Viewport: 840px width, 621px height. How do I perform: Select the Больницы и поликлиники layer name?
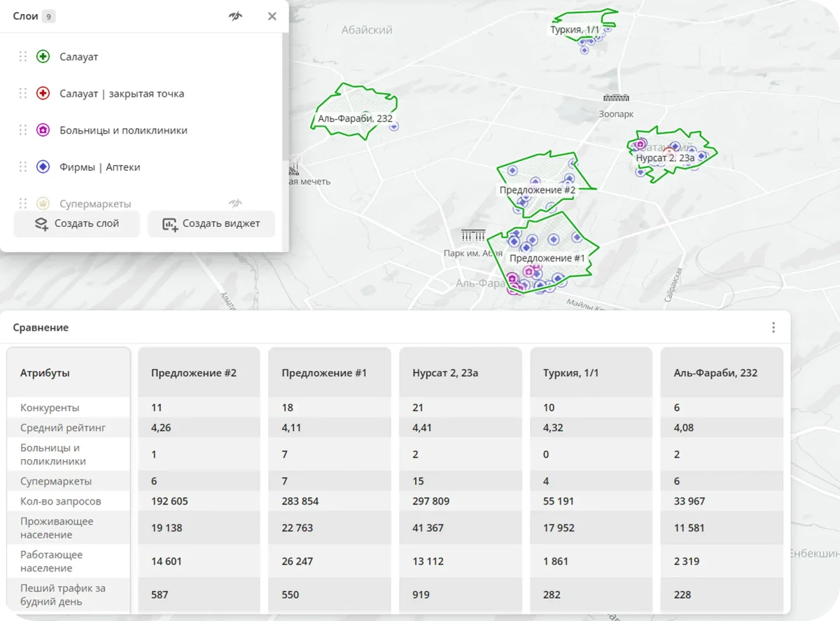[x=123, y=130]
